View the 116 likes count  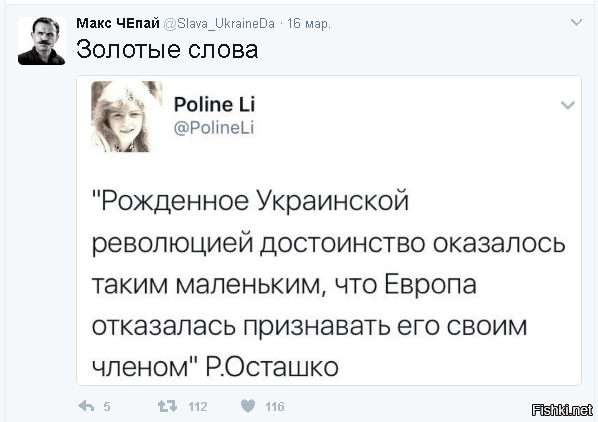(275, 407)
